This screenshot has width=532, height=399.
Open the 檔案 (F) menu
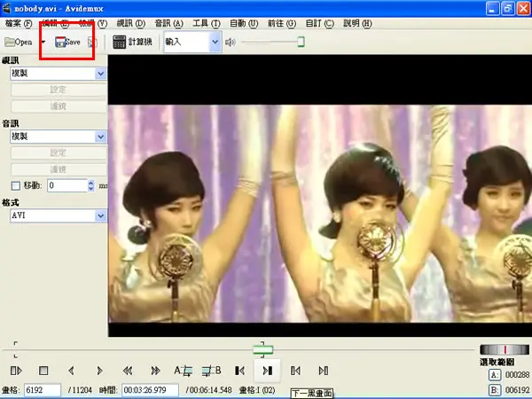(x=19, y=23)
